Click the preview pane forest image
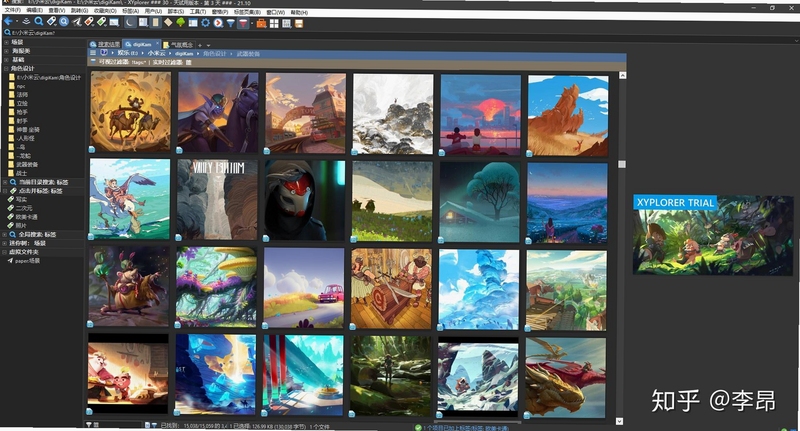Viewport: 800px width, 431px height. pyautogui.click(x=713, y=235)
